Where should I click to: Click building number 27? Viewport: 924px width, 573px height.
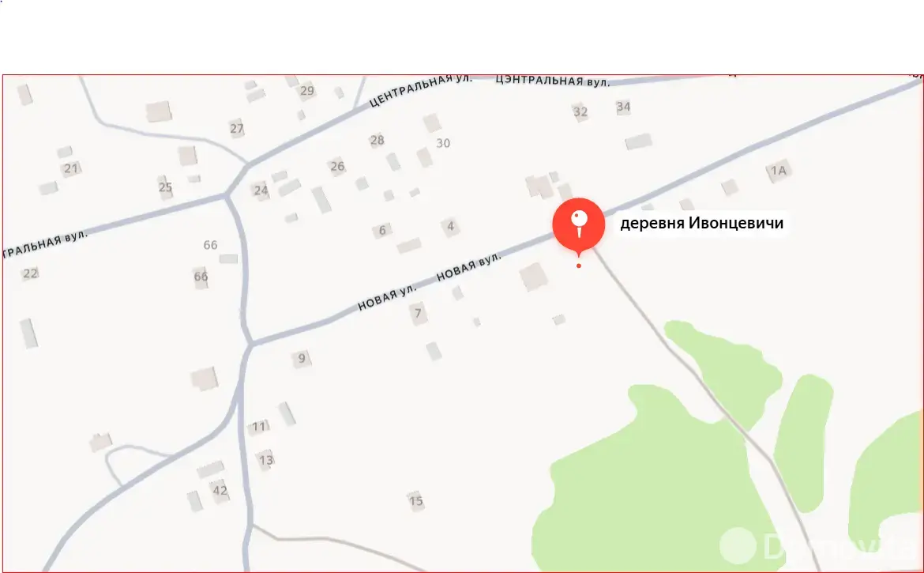pos(237,129)
